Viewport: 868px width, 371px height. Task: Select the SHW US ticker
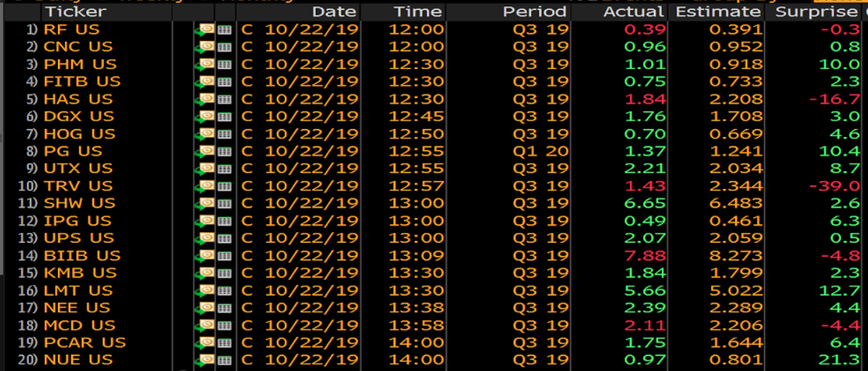click(x=79, y=203)
